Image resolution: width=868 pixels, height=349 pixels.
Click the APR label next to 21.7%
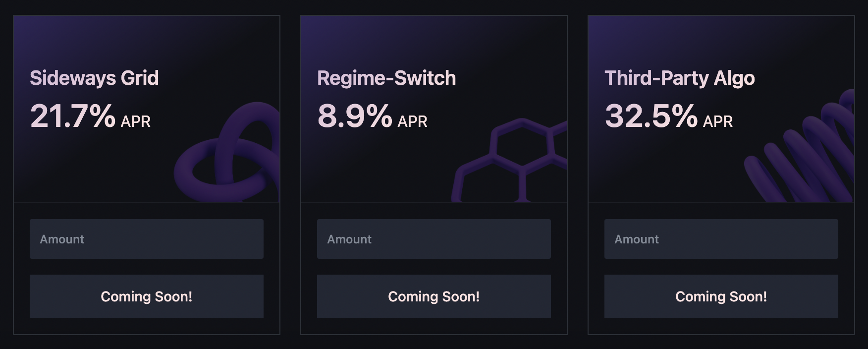point(136,121)
